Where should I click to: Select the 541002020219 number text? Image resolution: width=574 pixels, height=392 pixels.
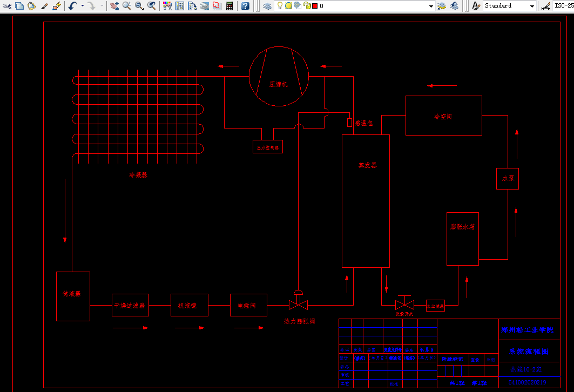[x=528, y=382]
